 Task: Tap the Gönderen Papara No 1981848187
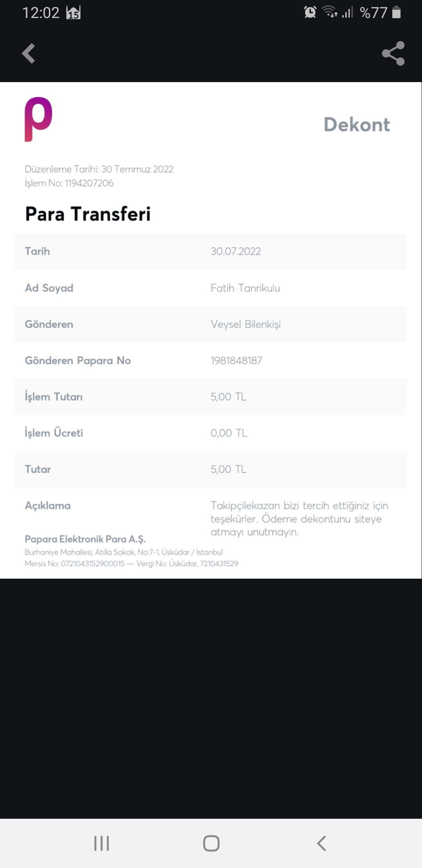click(x=236, y=360)
